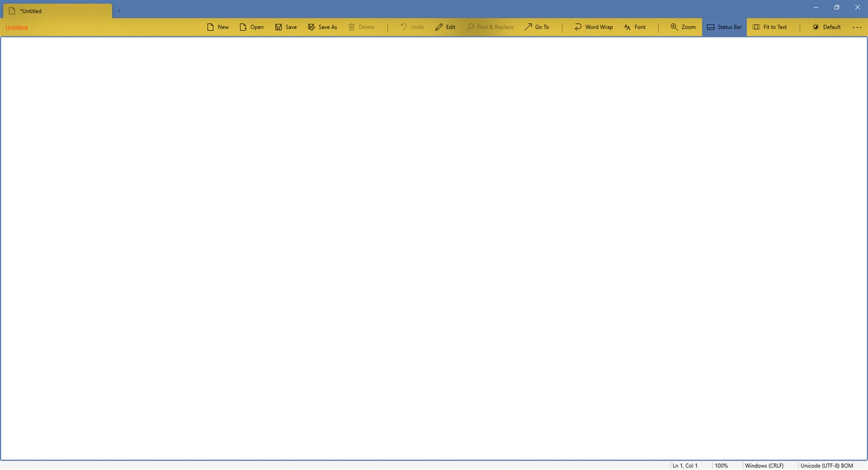
Task: Open the Font settings icon
Action: pos(627,27)
